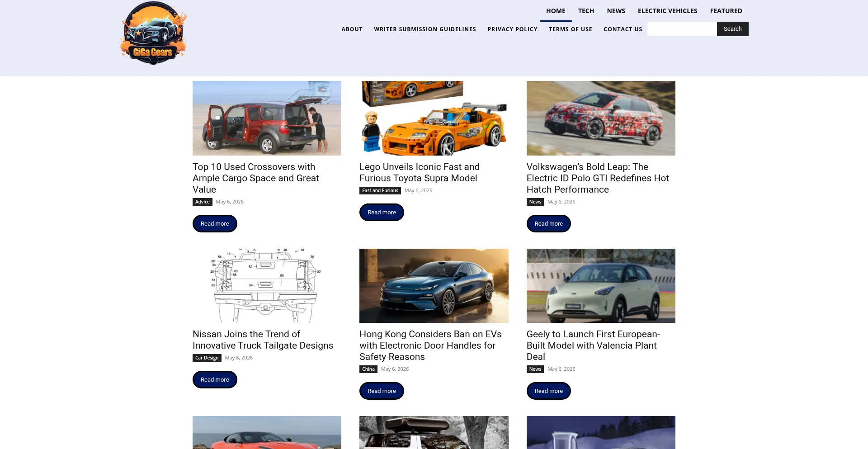The image size is (868, 449).
Task: Open Writer Submission Guidelines page
Action: 425,29
